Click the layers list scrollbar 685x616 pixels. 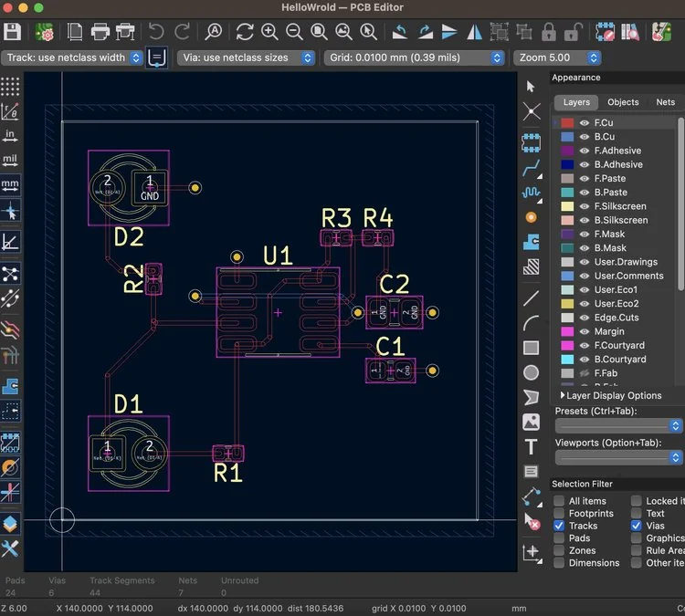680,203
